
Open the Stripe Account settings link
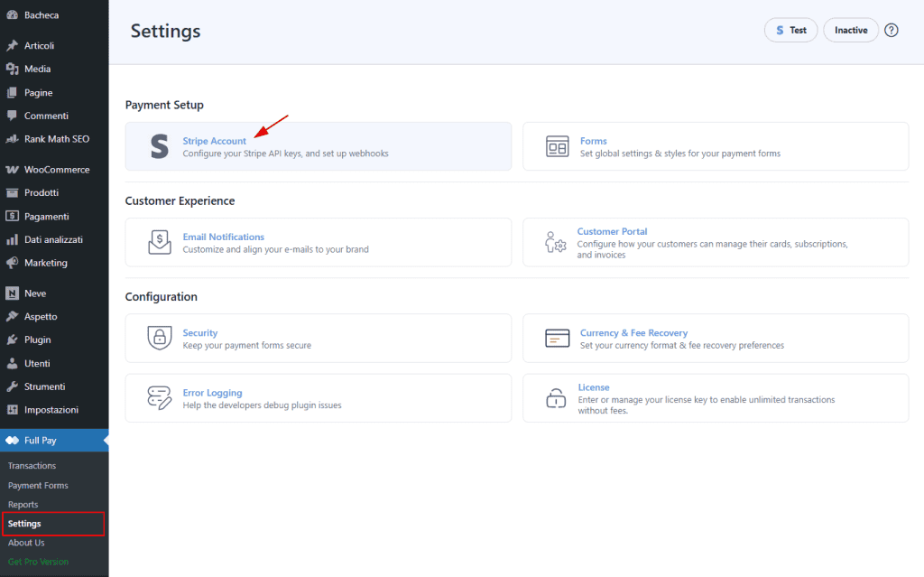pyautogui.click(x=215, y=141)
